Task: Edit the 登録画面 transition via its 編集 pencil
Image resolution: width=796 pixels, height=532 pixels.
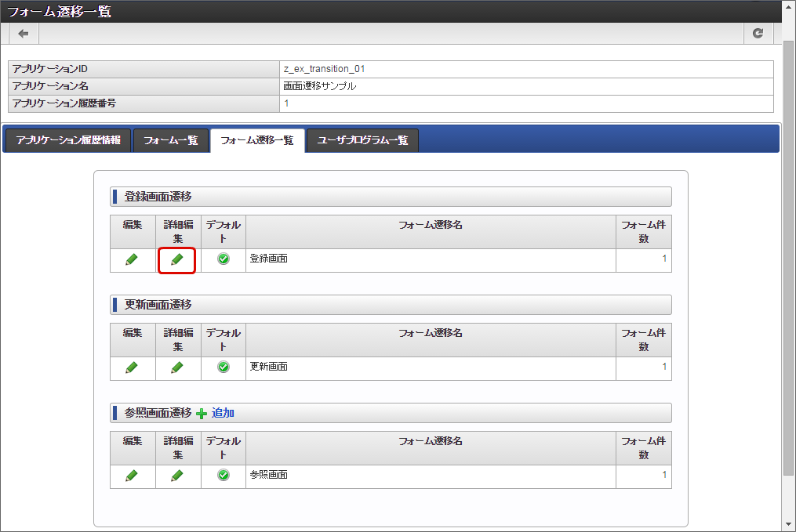Action: click(x=132, y=259)
